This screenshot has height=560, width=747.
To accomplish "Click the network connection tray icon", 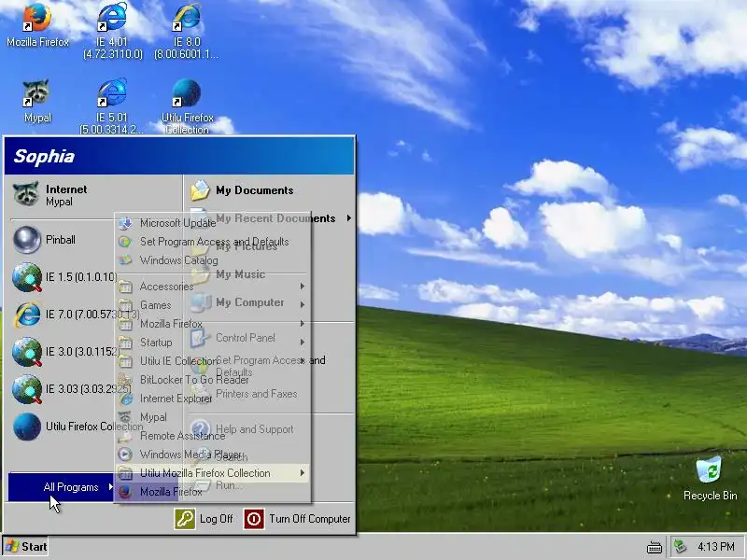I will (x=681, y=546).
